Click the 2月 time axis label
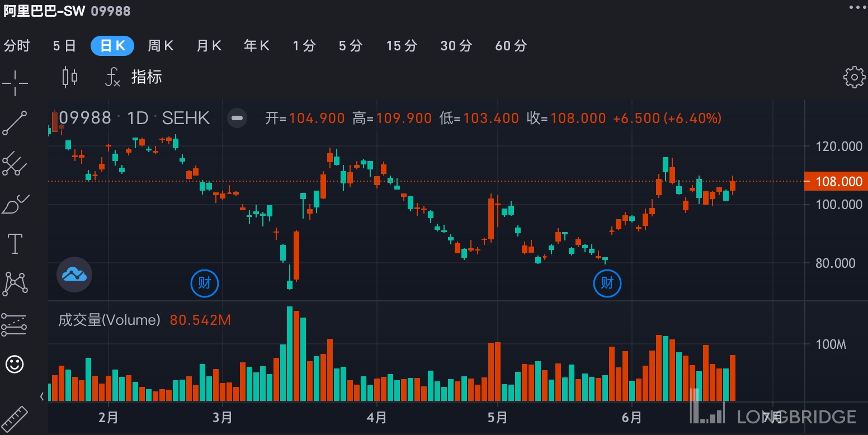Screen dimensions: 868x435 (108, 418)
